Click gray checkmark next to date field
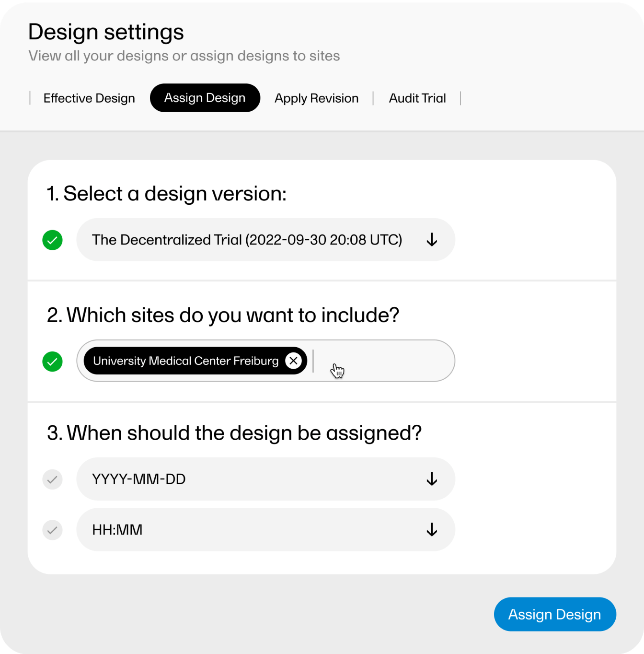644x654 pixels. click(x=53, y=479)
